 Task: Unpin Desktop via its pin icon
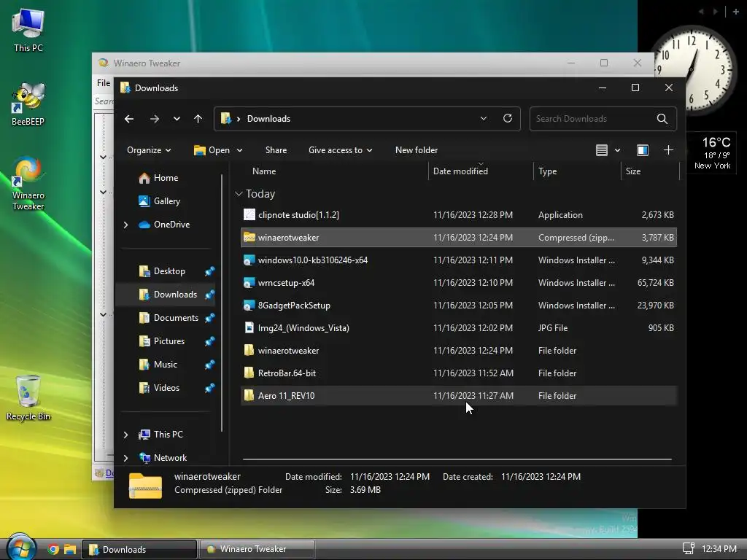(x=209, y=271)
